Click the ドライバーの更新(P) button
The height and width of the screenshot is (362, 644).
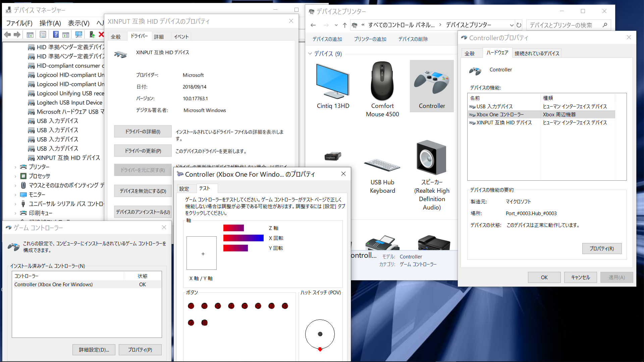[143, 151]
